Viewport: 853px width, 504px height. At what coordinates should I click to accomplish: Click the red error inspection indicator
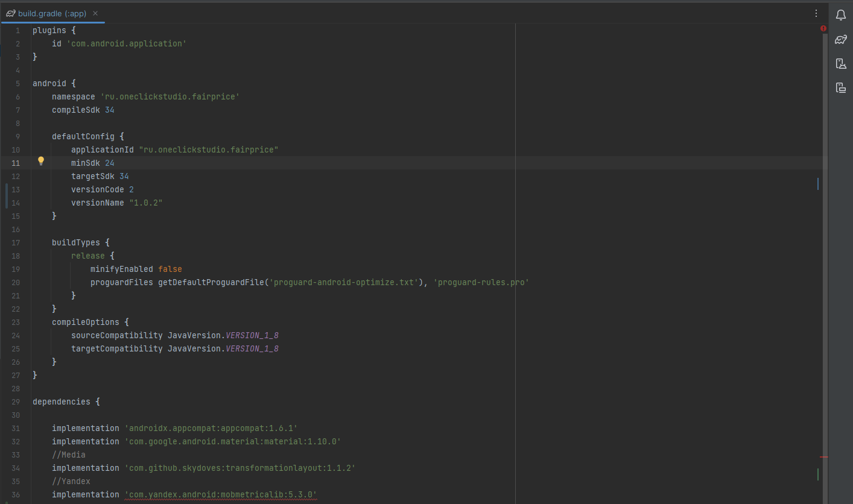[x=823, y=28]
